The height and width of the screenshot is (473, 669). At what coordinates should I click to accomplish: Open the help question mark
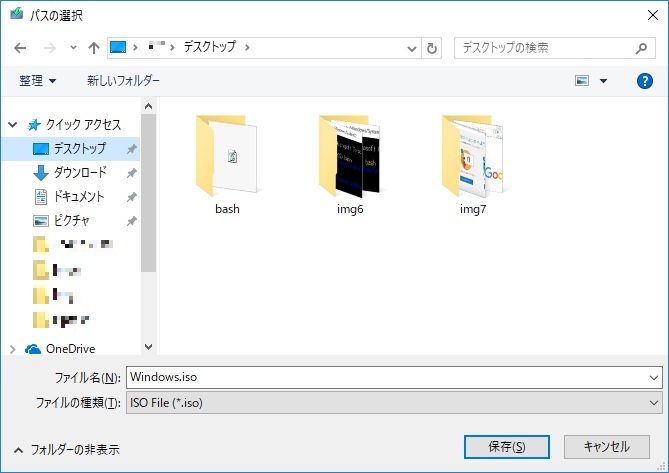644,81
